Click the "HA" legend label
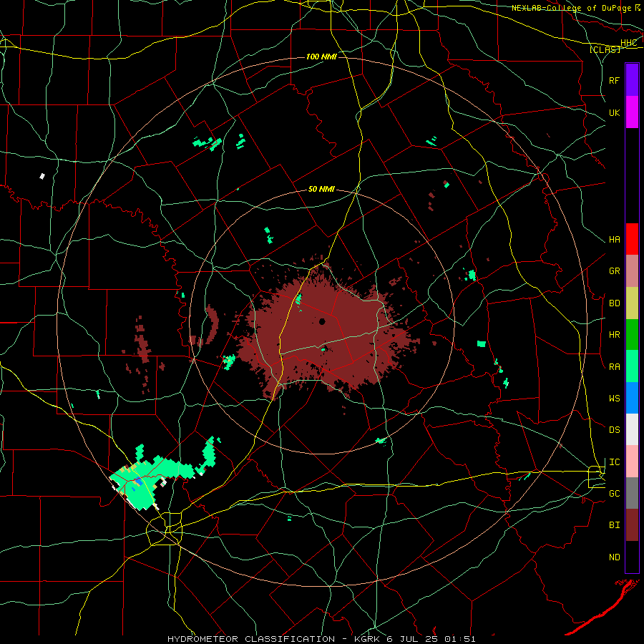 click(615, 240)
